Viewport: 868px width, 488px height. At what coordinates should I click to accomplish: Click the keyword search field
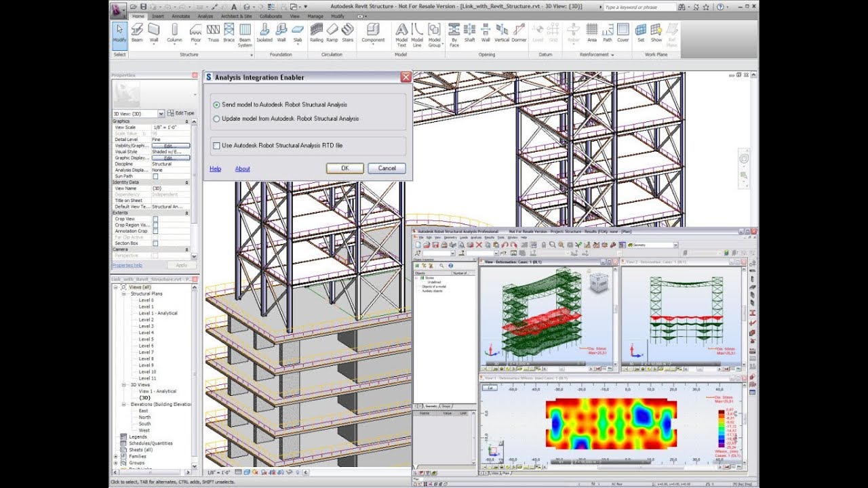[x=641, y=7]
